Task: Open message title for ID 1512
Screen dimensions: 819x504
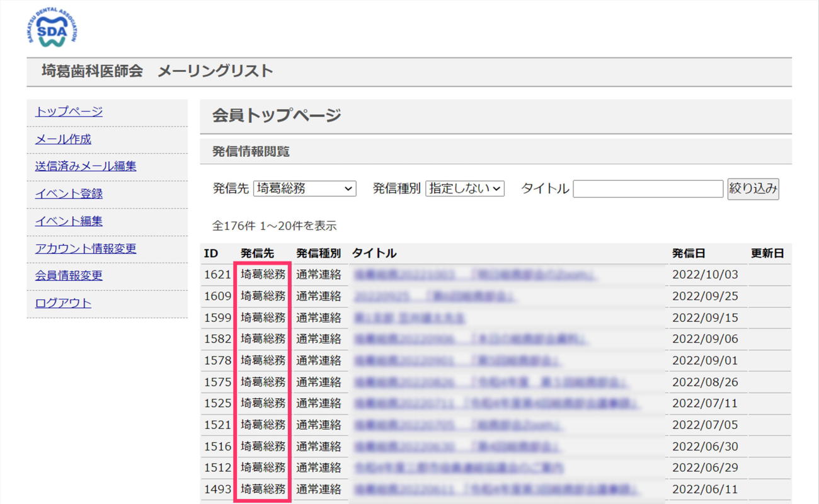Action: coord(459,468)
